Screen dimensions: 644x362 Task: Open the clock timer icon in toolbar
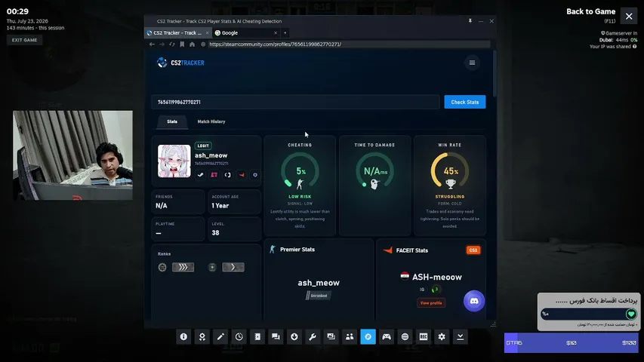pos(239,336)
